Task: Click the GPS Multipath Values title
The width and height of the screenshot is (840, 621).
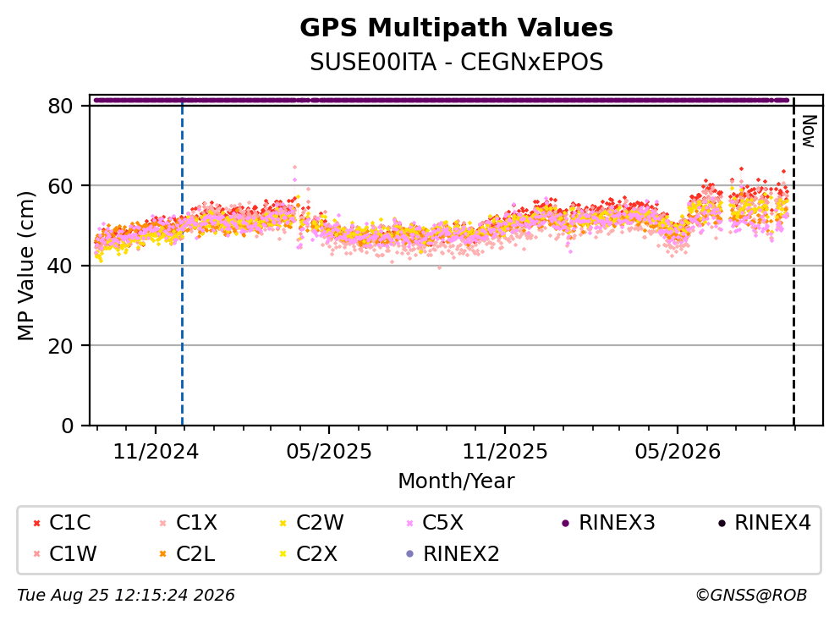Action: tap(457, 28)
